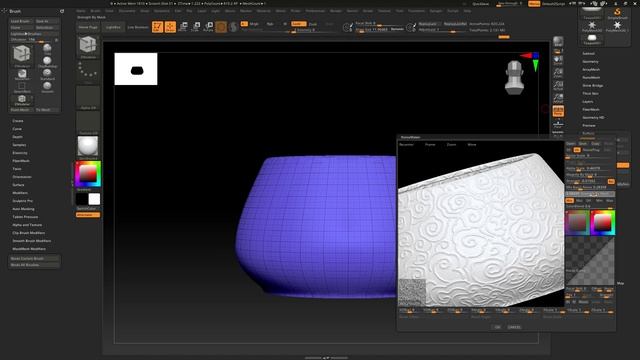Toggle Live Boolean mode
Screen dimensions: 640x360
point(138,27)
